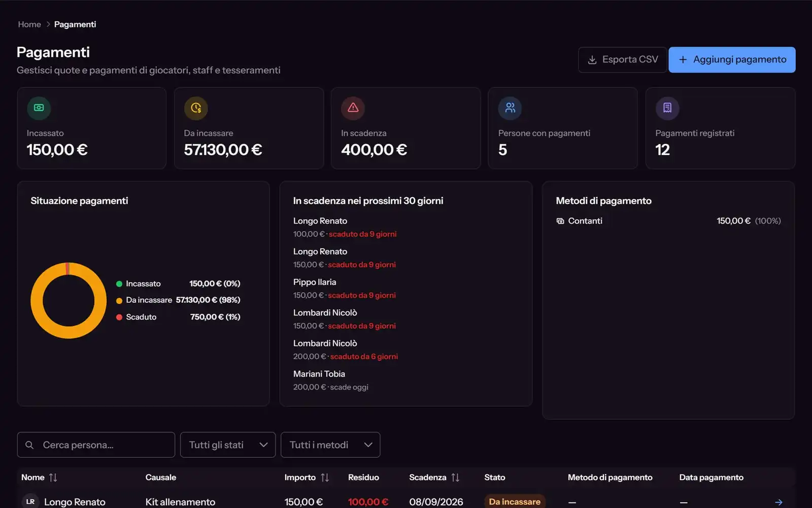Click the orange Da incassare legend dot
Image resolution: width=812 pixels, height=508 pixels.
[119, 301]
